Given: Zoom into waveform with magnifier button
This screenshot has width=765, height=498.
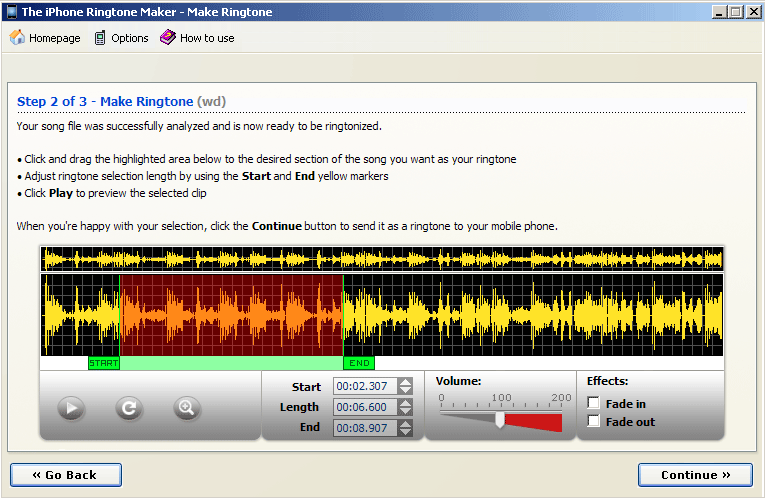Looking at the screenshot, I should tap(186, 408).
